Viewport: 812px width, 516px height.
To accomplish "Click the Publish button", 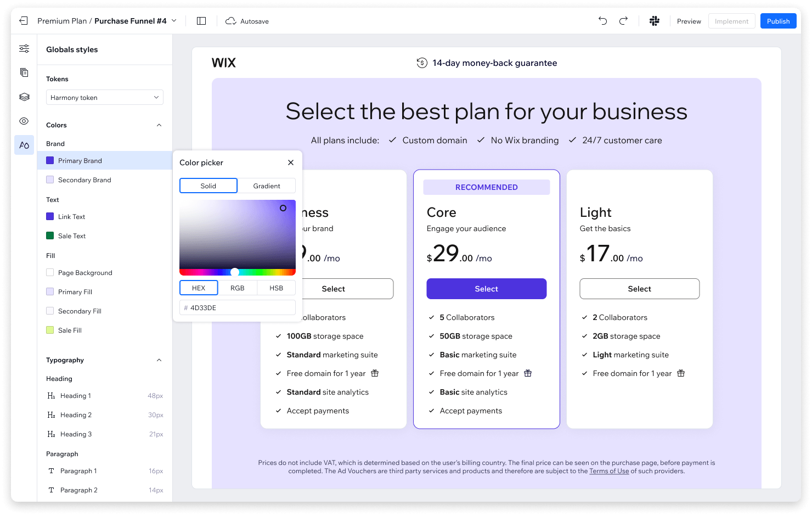I will click(778, 21).
